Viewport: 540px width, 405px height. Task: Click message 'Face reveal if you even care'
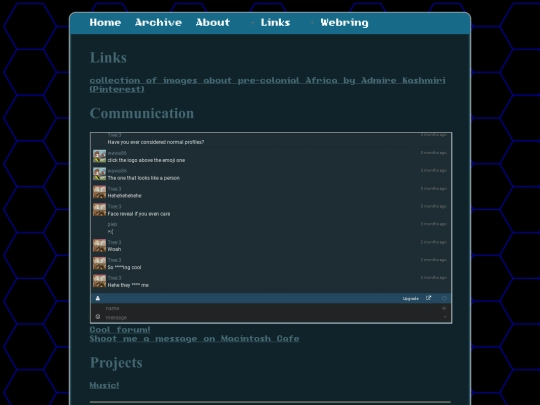point(139,214)
